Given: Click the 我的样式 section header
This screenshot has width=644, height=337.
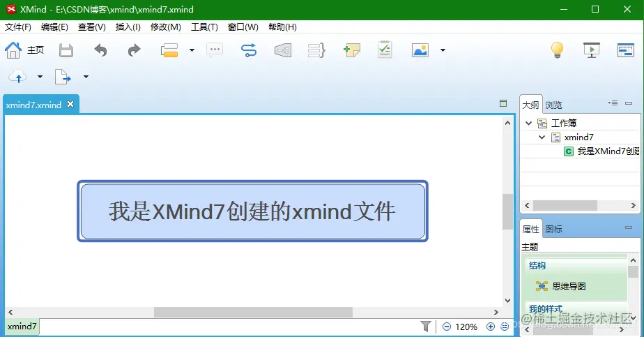Looking at the screenshot, I should [546, 308].
